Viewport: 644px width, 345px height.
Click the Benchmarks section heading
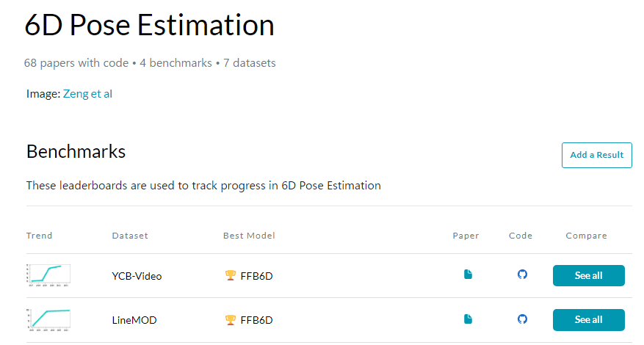pyautogui.click(x=76, y=152)
